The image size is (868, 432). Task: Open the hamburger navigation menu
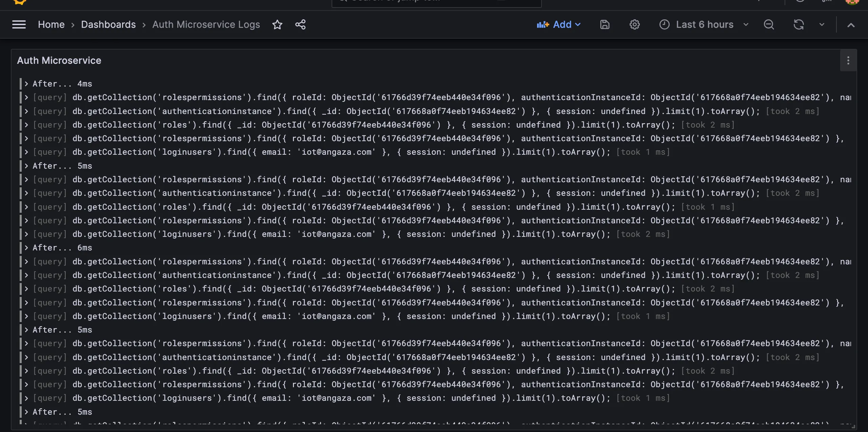[19, 24]
